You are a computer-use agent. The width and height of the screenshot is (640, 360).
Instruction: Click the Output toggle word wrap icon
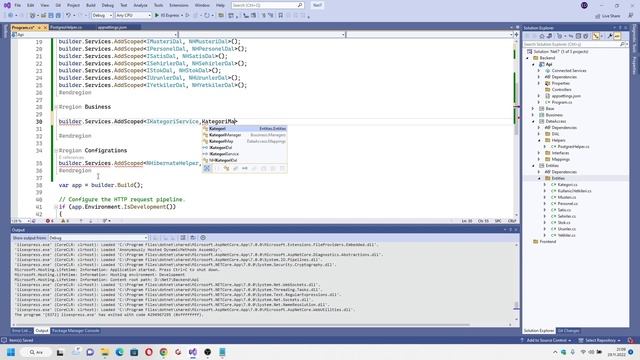(x=193, y=238)
